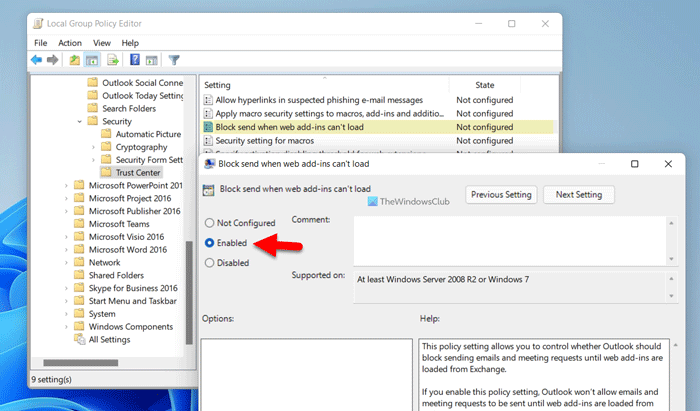Click the icon beside Security setting for macros

208,141
